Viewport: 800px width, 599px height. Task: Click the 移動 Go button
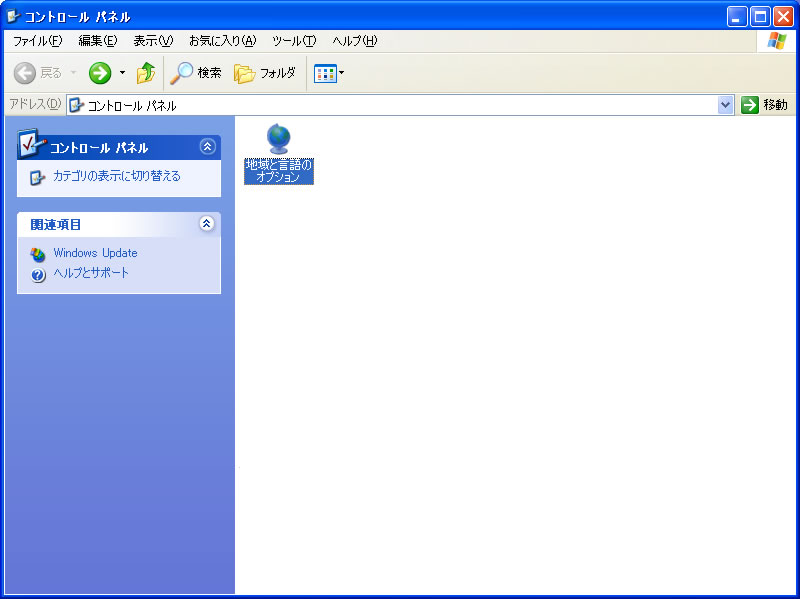coord(764,105)
